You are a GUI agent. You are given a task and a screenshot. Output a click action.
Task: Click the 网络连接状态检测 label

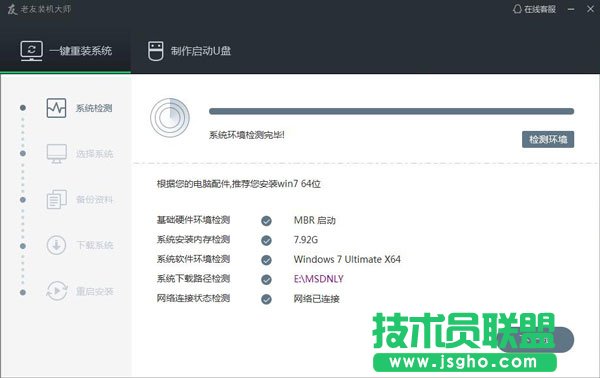193,298
